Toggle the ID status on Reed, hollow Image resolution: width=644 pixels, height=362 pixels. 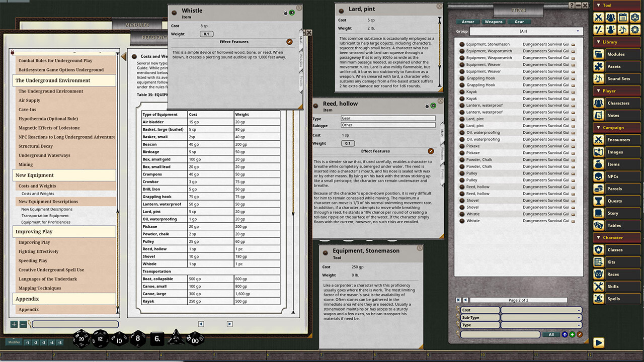click(433, 106)
